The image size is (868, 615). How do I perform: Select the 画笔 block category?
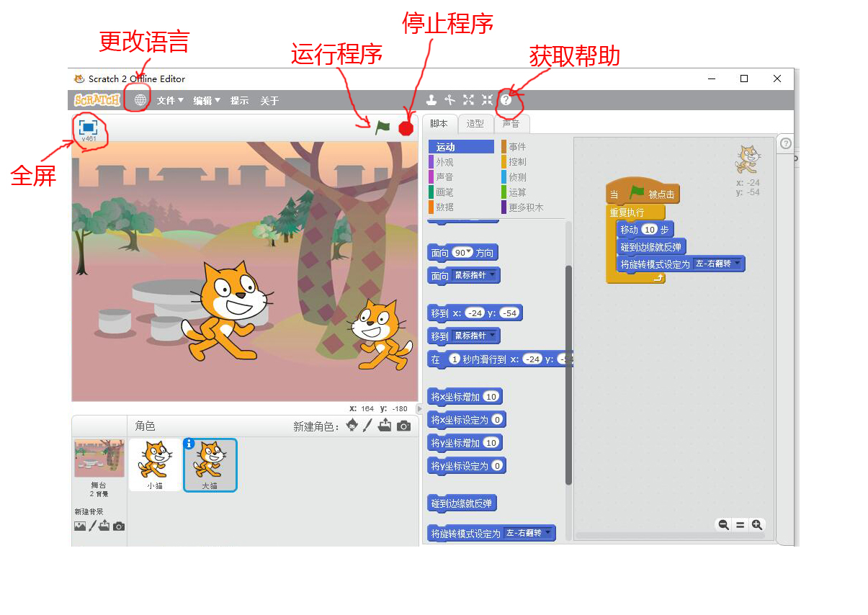461,192
